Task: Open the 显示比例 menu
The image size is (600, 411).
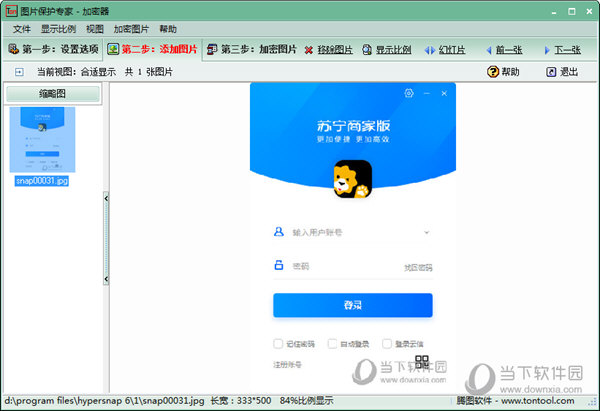Action: point(58,29)
